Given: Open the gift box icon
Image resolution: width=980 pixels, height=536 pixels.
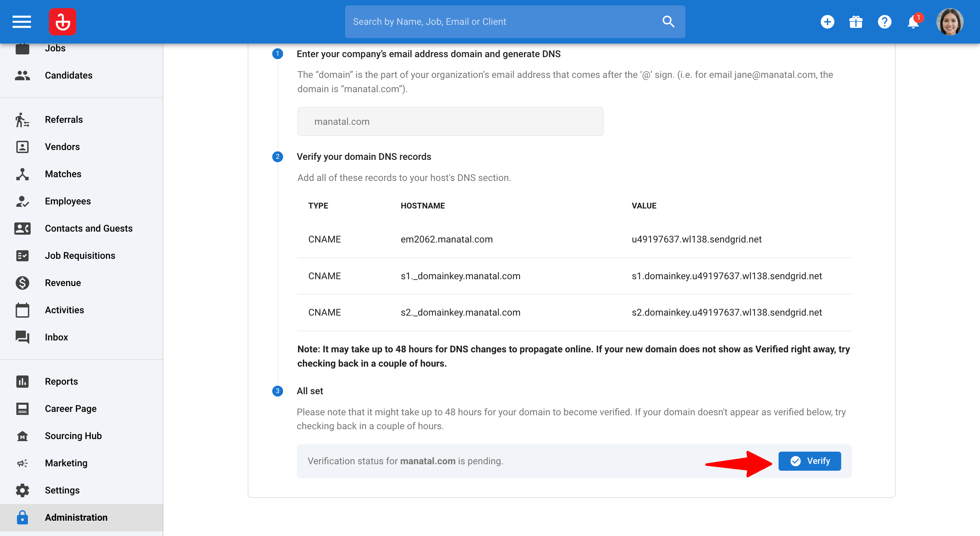Looking at the screenshot, I should pos(855,22).
